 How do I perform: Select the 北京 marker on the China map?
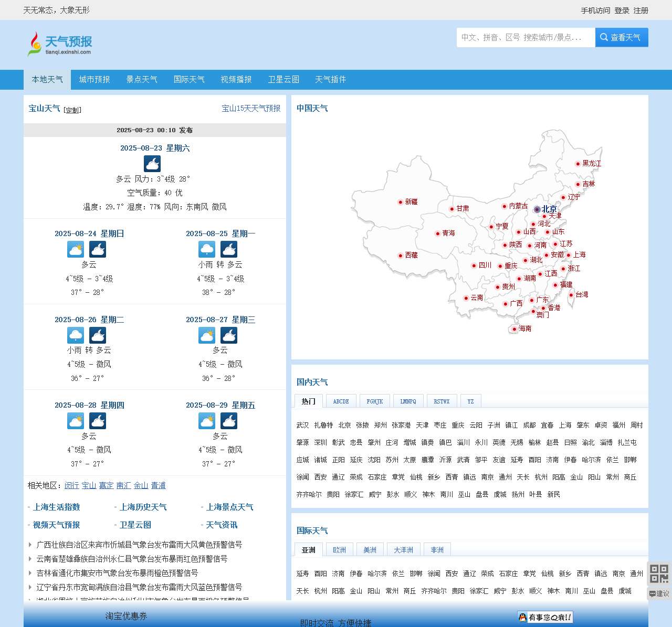[x=537, y=209]
